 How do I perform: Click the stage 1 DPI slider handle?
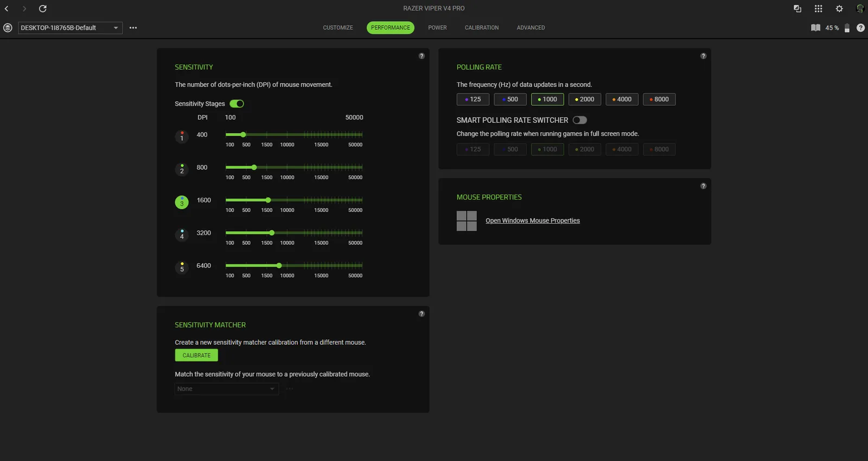243,135
